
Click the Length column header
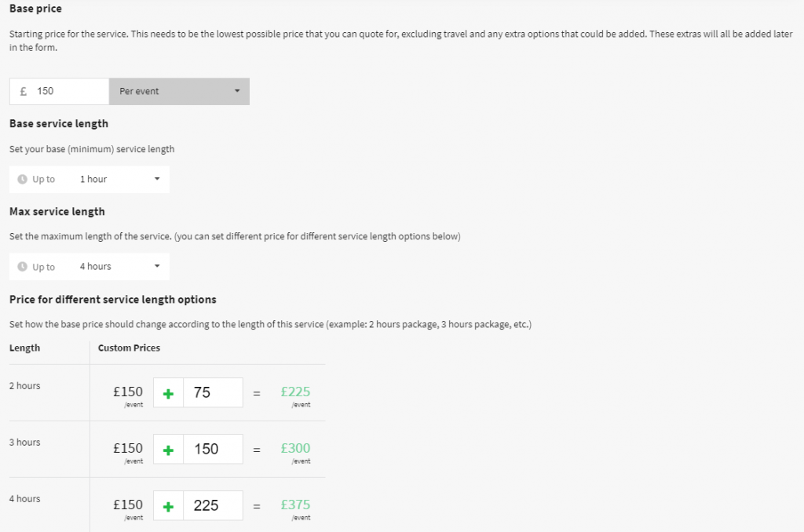pyautogui.click(x=24, y=348)
